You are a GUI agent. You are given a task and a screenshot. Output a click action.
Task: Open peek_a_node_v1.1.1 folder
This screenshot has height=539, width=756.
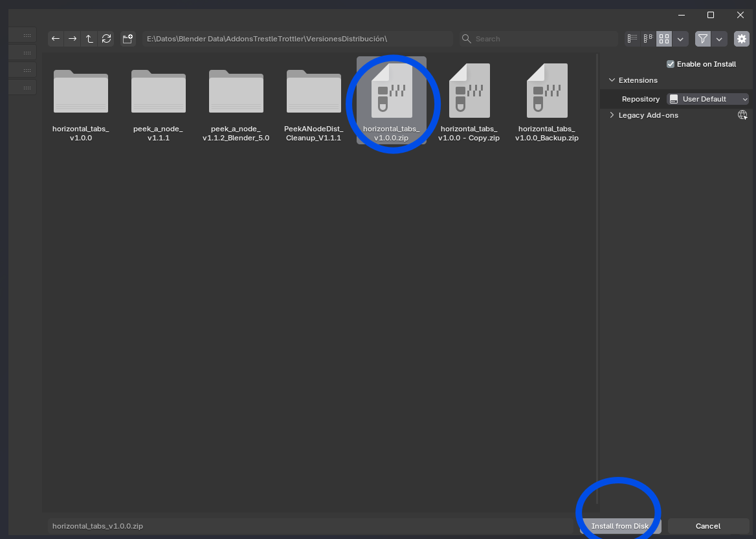[x=158, y=100]
